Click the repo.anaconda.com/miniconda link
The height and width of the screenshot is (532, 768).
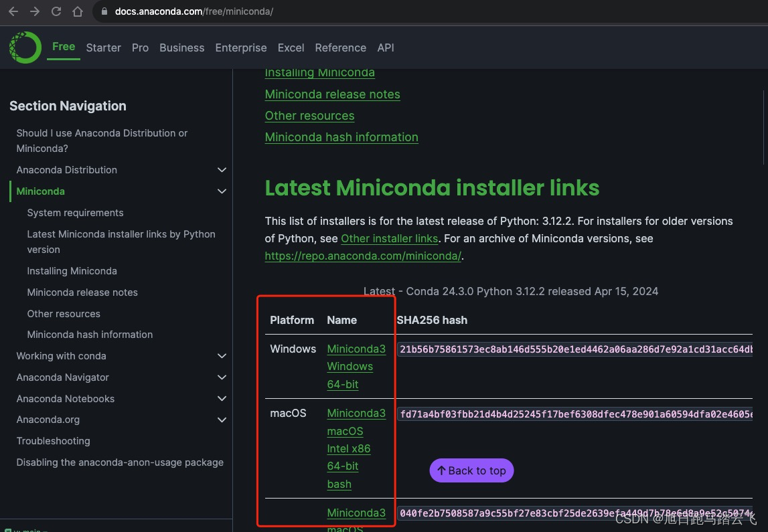coord(363,256)
